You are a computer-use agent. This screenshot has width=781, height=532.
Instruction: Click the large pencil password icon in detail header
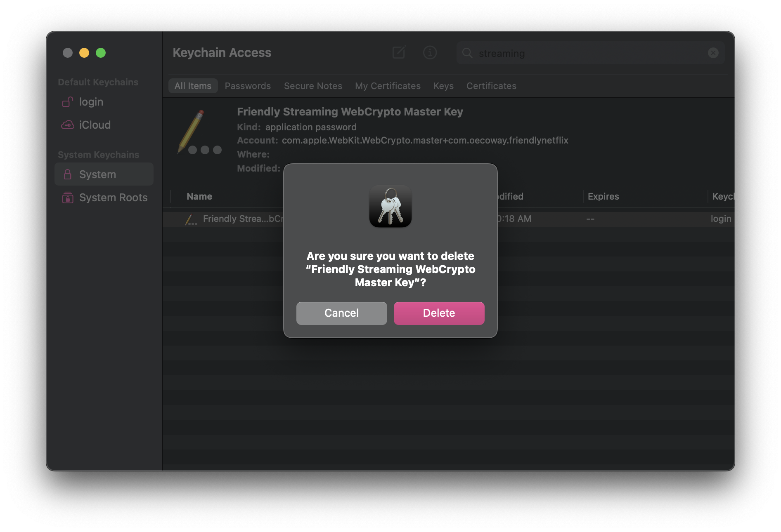coord(199,132)
